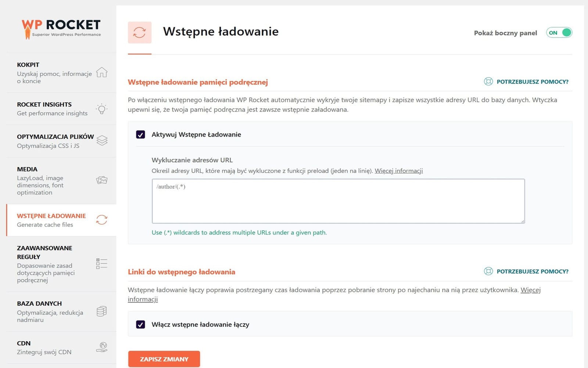588x368 pixels.
Task: Click lifebuoy icon in Wstępne ładowanie pamięci podręcznej section
Action: [x=488, y=82]
